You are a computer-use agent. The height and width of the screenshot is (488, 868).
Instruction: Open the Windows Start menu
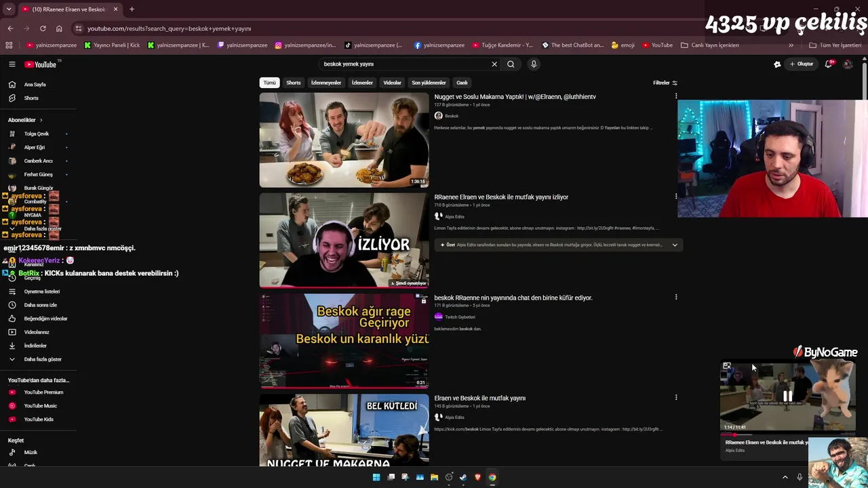click(376, 477)
